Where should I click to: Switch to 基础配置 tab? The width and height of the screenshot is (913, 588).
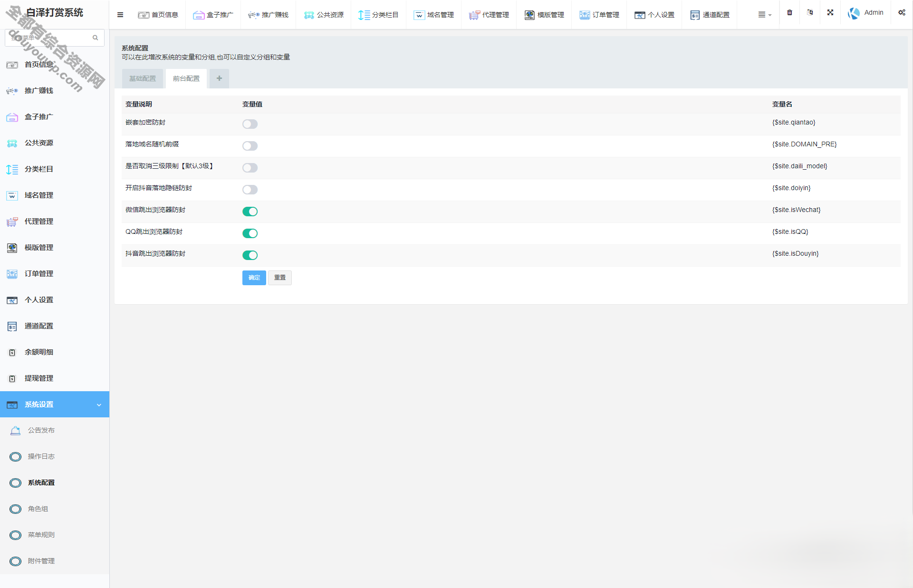[143, 78]
